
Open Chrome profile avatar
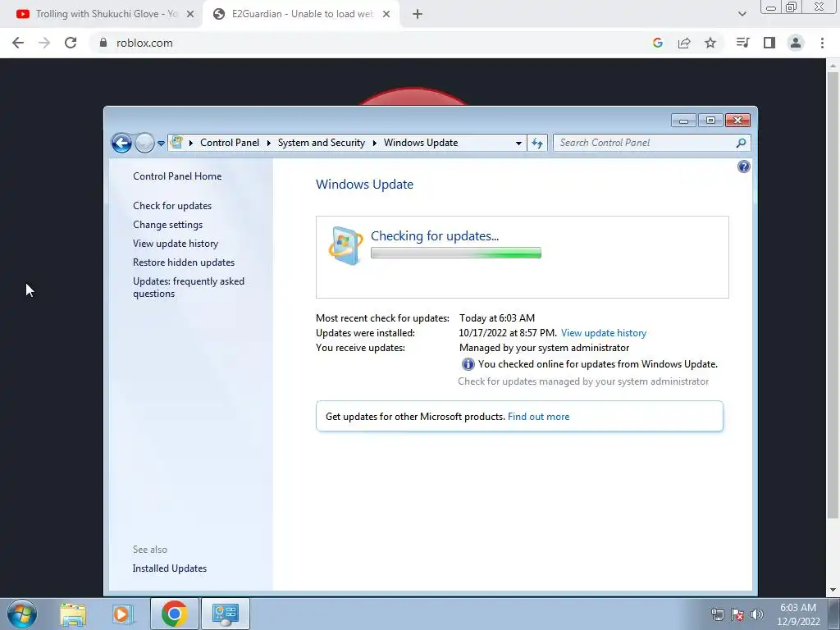(x=796, y=43)
